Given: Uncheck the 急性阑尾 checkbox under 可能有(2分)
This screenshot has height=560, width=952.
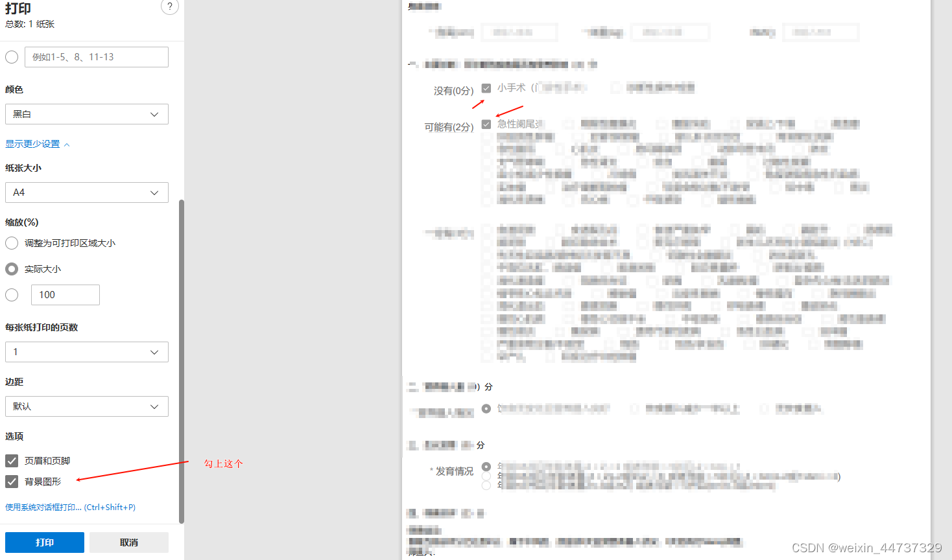Looking at the screenshot, I should 486,124.
